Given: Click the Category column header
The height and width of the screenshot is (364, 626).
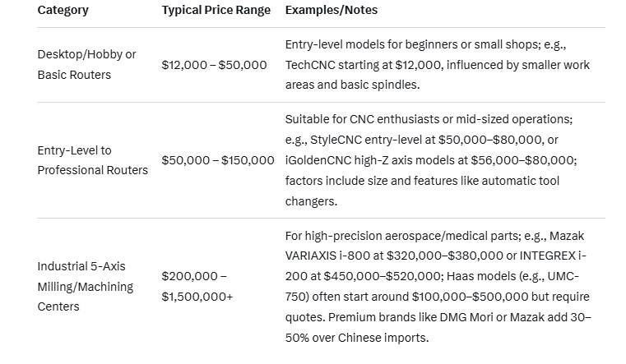Looking at the screenshot, I should click(x=63, y=11).
